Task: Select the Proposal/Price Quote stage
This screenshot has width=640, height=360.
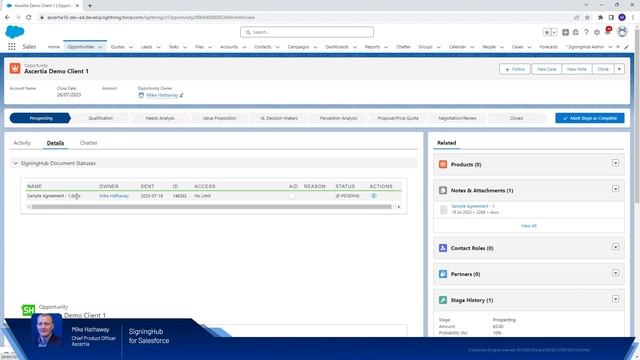Action: click(398, 118)
